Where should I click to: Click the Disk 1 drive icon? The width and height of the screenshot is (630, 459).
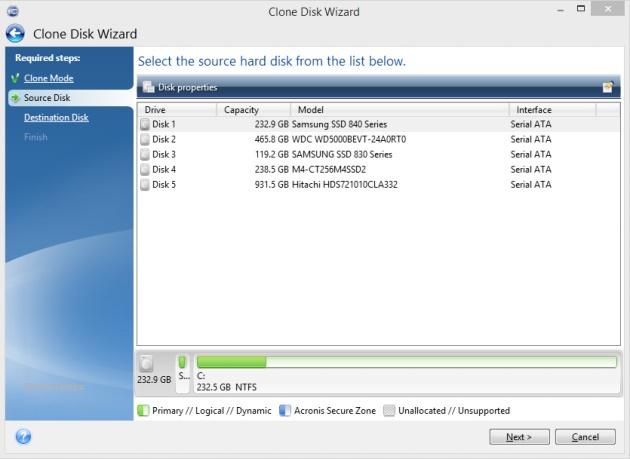[x=146, y=124]
